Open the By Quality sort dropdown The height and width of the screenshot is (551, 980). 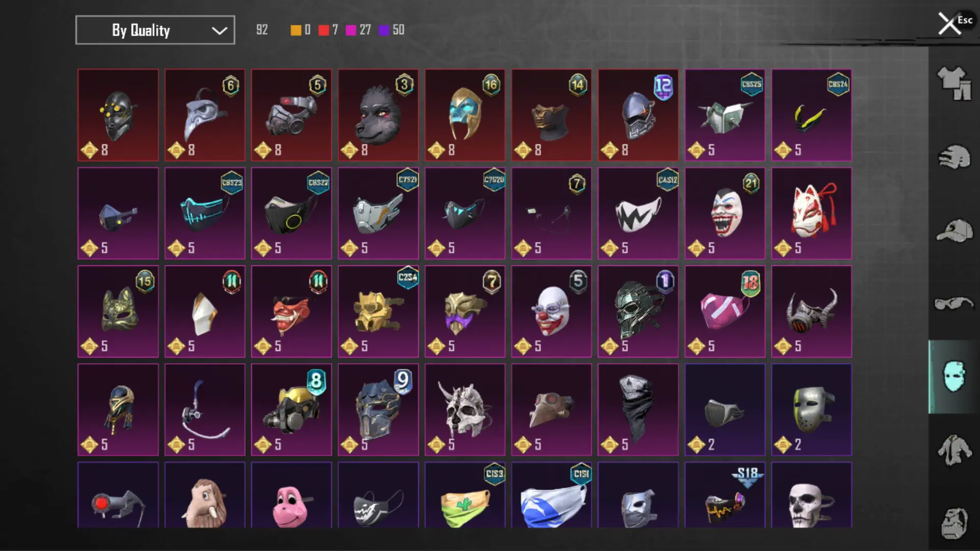point(155,30)
